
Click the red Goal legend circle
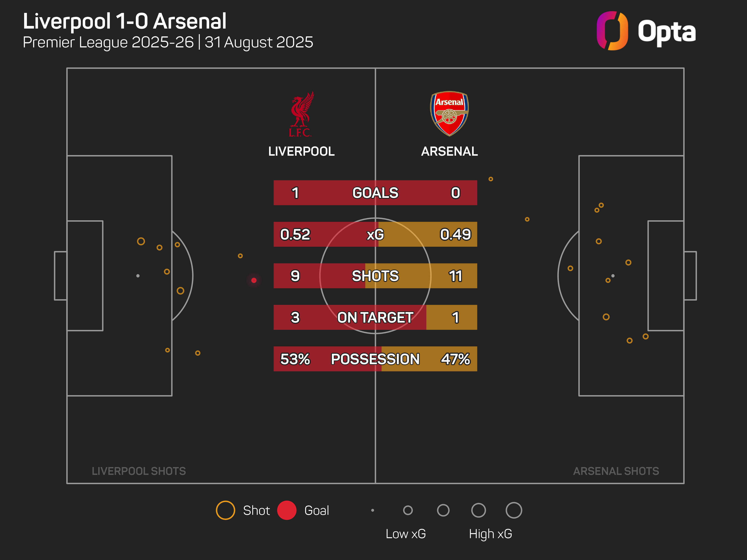287,510
